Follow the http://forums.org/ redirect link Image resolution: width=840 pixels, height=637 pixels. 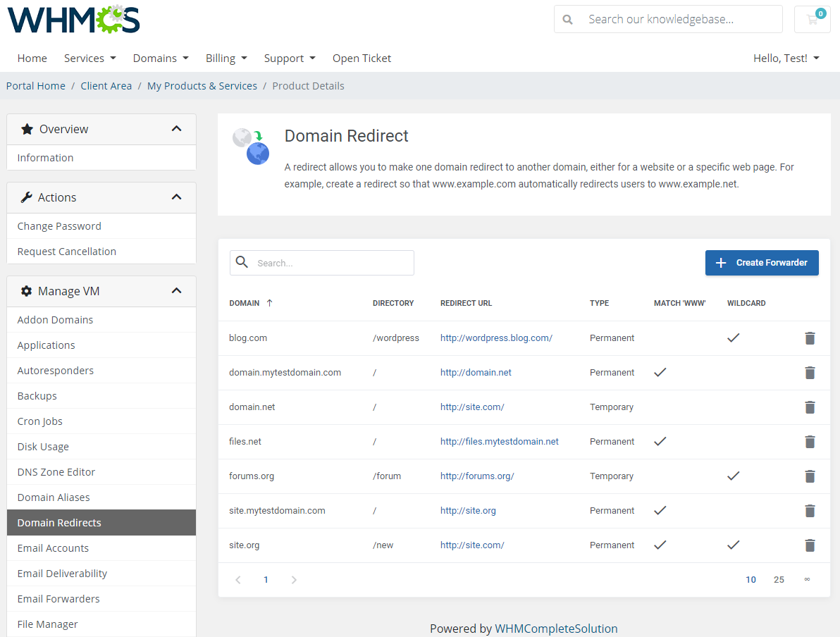pos(477,476)
